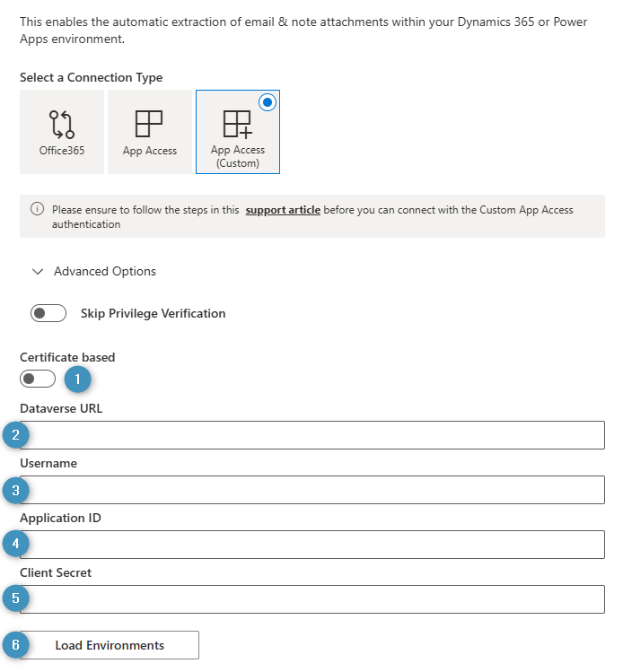623x672 pixels.
Task: Click the selected radio button on App Access (Custom)
Action: 267,102
